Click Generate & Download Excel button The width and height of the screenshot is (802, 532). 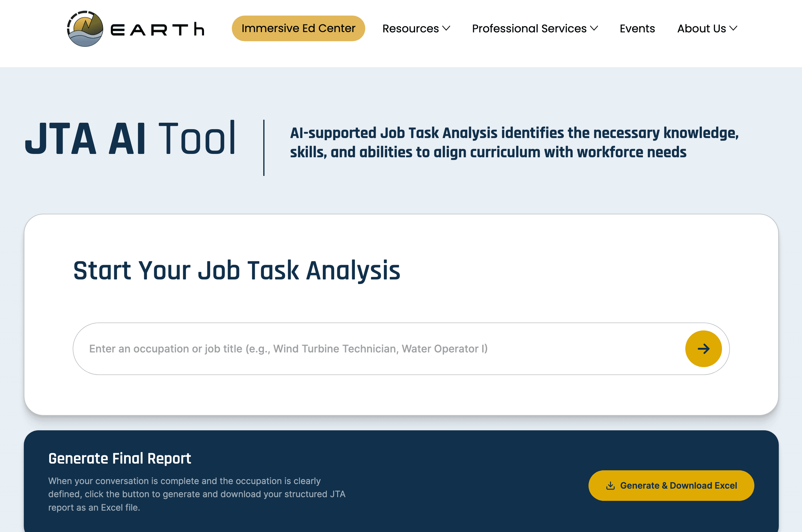(671, 486)
